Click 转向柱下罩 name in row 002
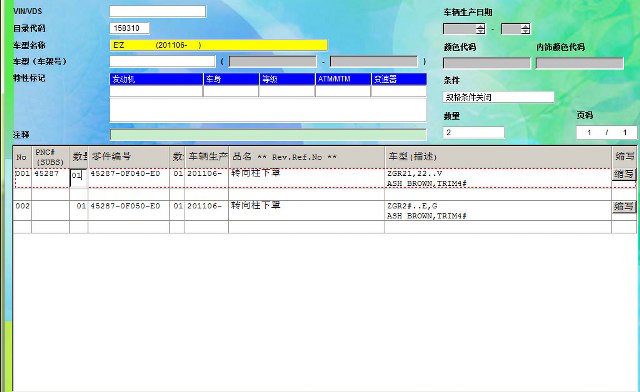The image size is (640, 392). (x=256, y=205)
